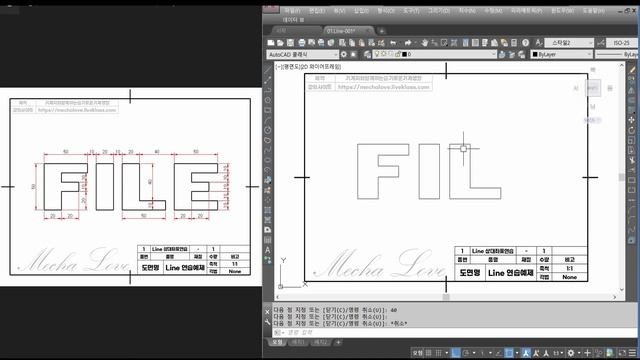Open the 도움말(H) menu
Viewport: 640px width, 360px height.
594,11
